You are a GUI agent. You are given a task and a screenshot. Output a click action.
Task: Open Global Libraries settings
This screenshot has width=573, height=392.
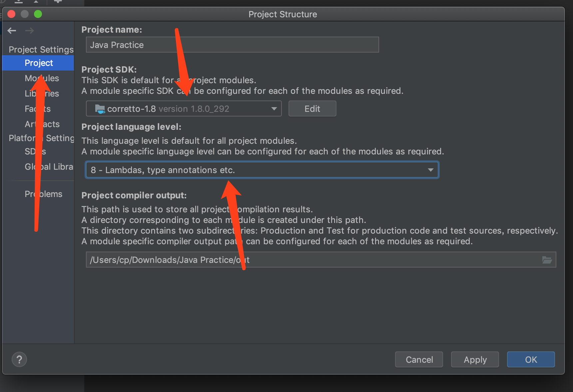click(x=57, y=167)
